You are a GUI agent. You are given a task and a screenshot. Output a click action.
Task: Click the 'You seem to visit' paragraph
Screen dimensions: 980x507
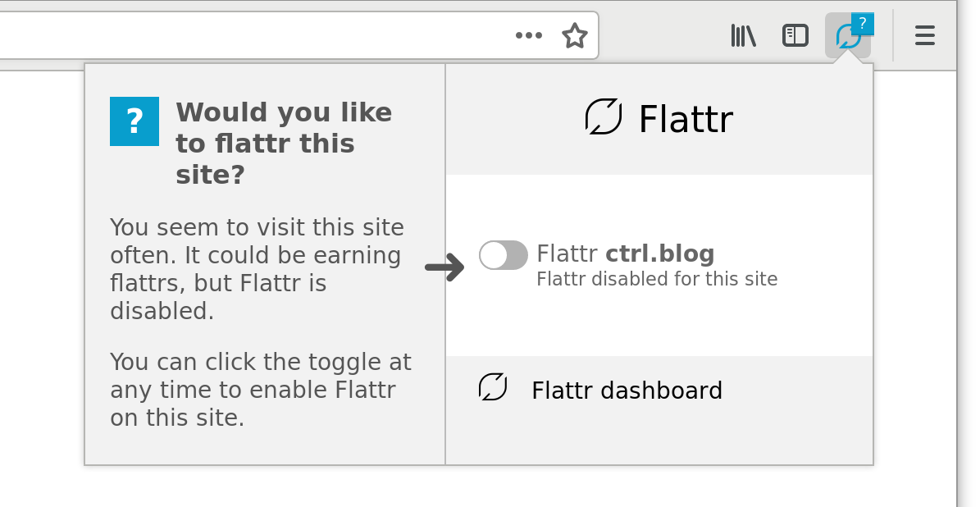tap(257, 269)
